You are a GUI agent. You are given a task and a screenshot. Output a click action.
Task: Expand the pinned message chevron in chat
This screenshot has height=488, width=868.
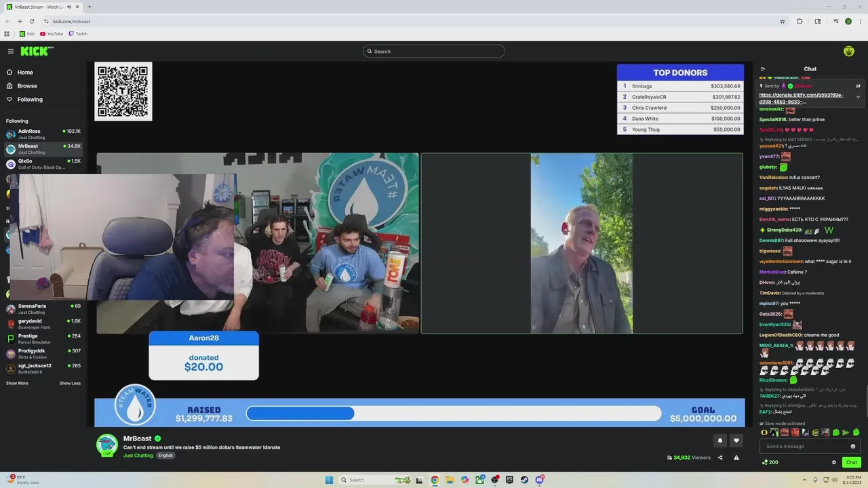point(858,97)
